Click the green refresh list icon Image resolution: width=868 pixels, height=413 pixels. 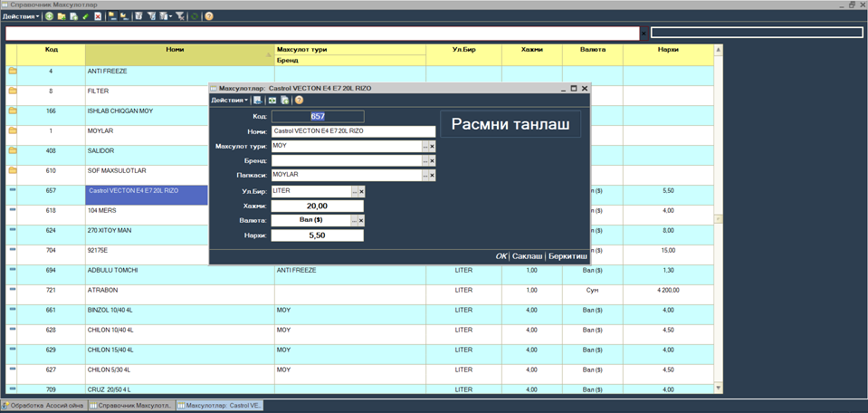click(195, 16)
